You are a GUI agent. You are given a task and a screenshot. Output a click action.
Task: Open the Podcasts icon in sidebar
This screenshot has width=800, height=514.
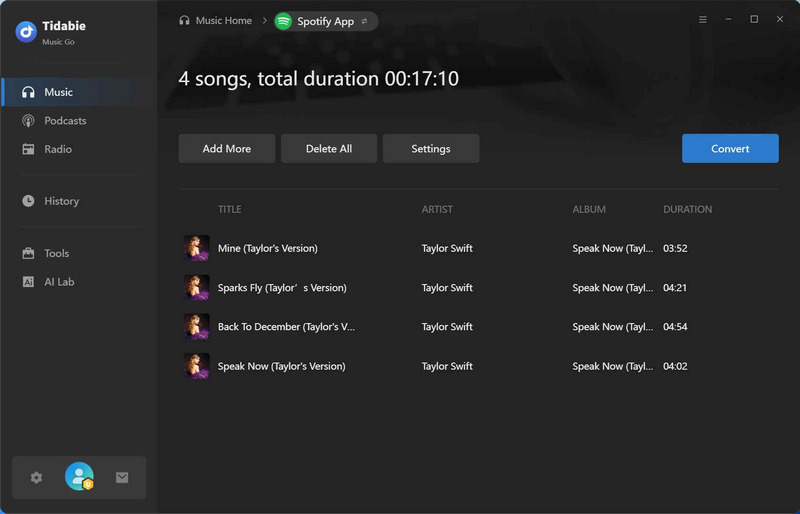click(28, 120)
